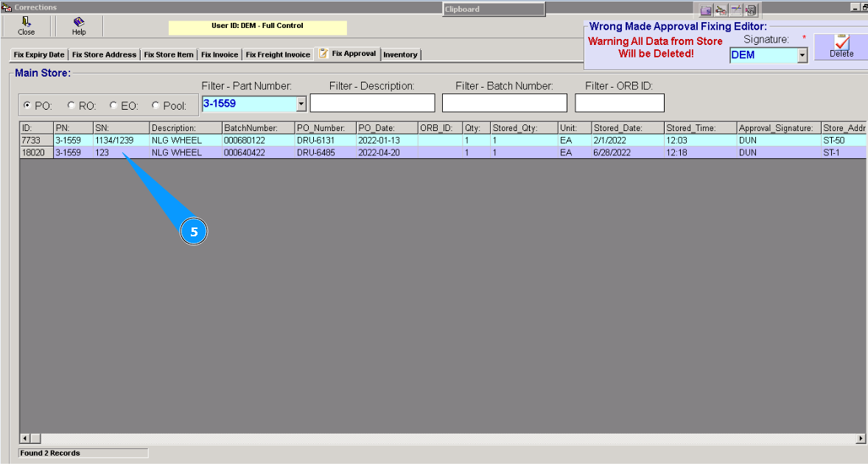This screenshot has width=868, height=466.
Task: Select the EO radio button
Action: point(113,105)
